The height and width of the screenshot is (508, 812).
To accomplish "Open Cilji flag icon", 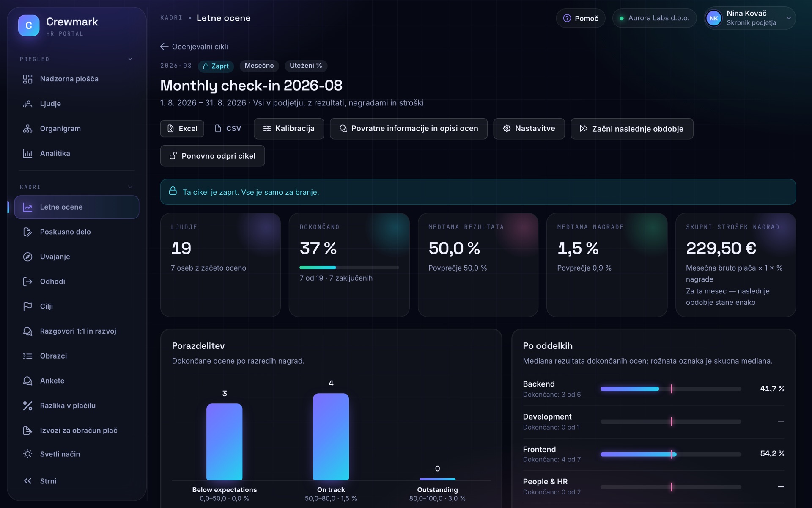I will tap(27, 306).
